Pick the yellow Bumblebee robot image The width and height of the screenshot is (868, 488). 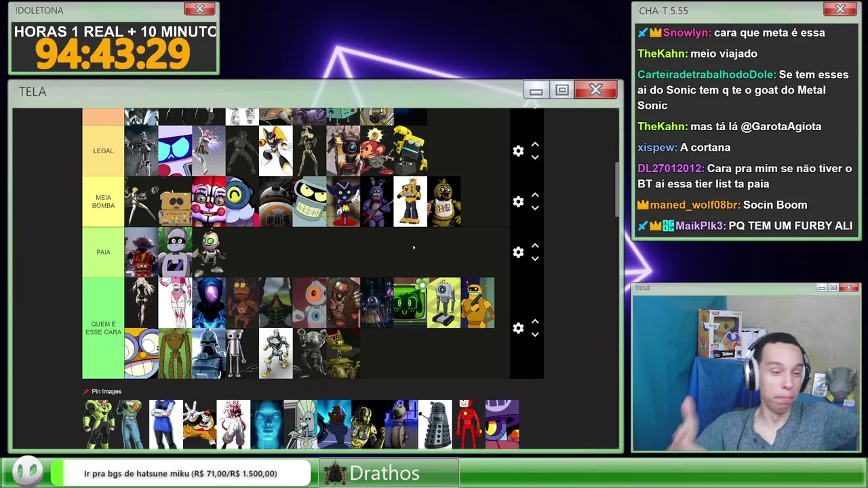coord(410,201)
